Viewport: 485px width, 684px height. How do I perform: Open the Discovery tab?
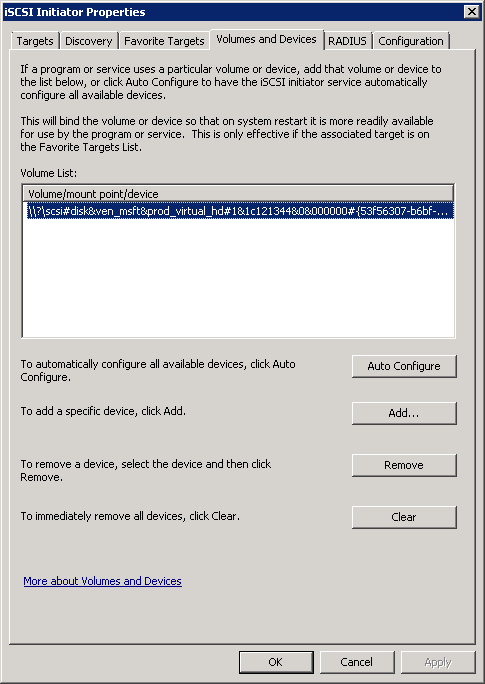(x=89, y=41)
